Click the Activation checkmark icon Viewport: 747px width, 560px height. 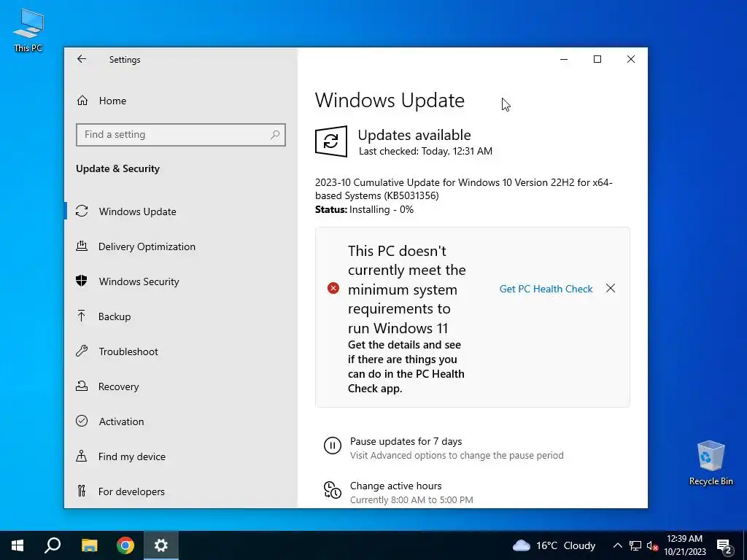point(82,421)
